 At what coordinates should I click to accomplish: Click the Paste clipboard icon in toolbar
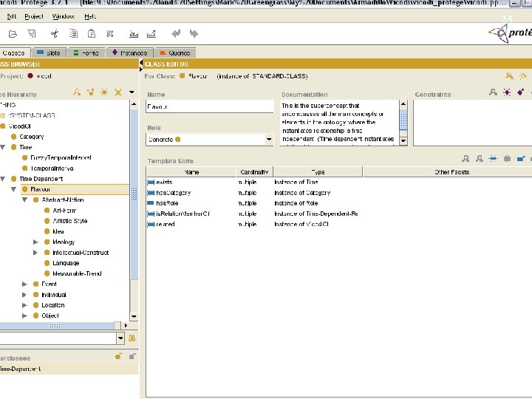click(x=91, y=34)
